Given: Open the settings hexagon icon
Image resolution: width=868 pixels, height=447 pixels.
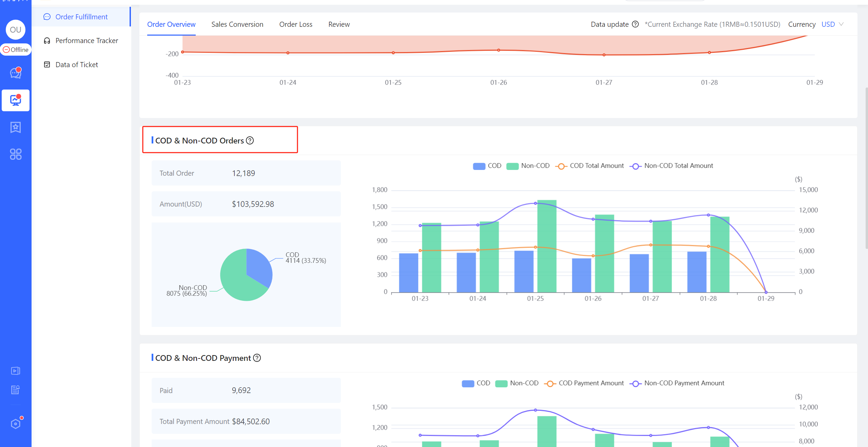Looking at the screenshot, I should tap(16, 424).
